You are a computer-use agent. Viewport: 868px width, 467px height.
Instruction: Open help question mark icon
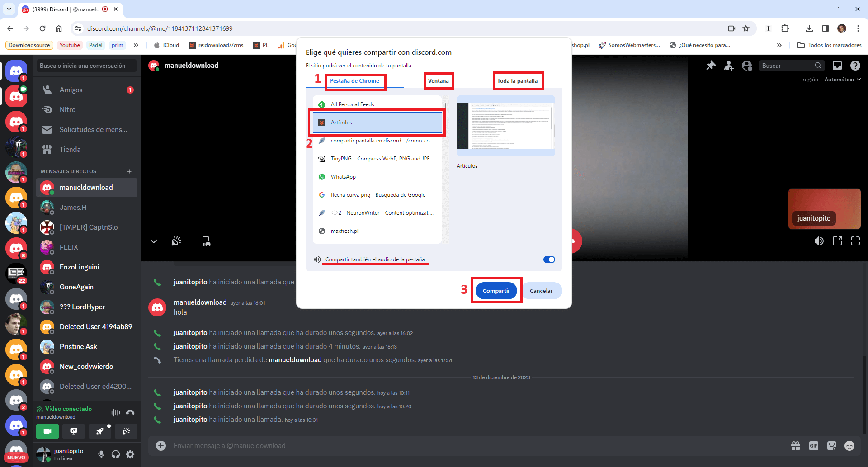point(855,66)
